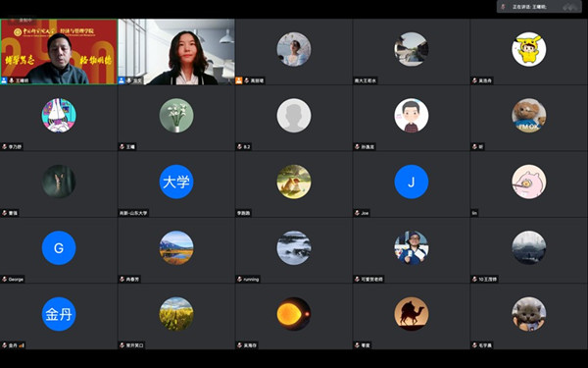588x368 pixels.
Task: Click the gray kitten avatar
Action: (529, 314)
